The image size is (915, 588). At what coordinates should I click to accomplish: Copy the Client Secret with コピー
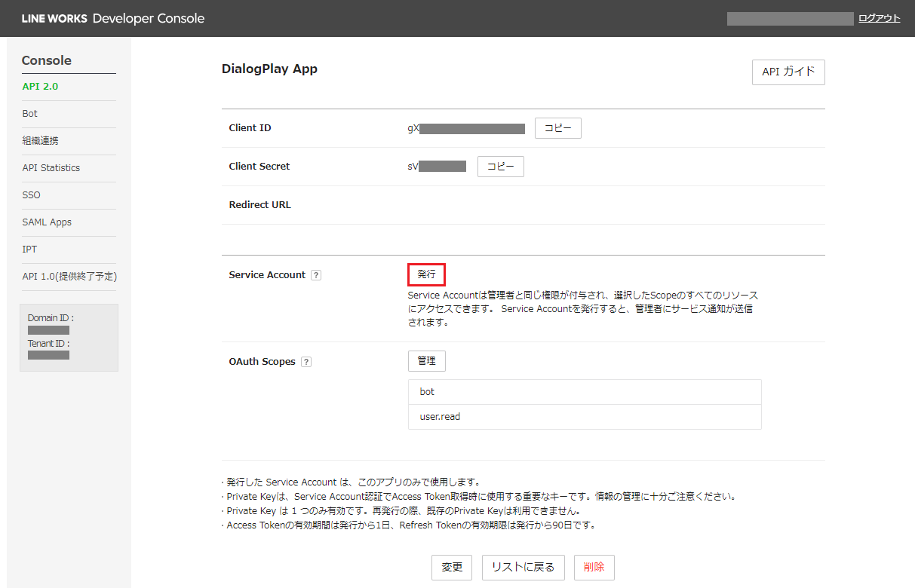(x=501, y=167)
